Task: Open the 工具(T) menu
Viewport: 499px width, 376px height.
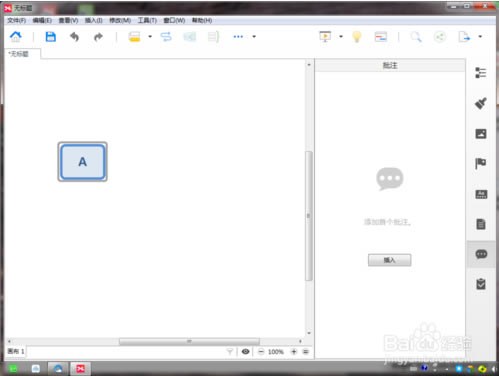Action: pos(147,21)
